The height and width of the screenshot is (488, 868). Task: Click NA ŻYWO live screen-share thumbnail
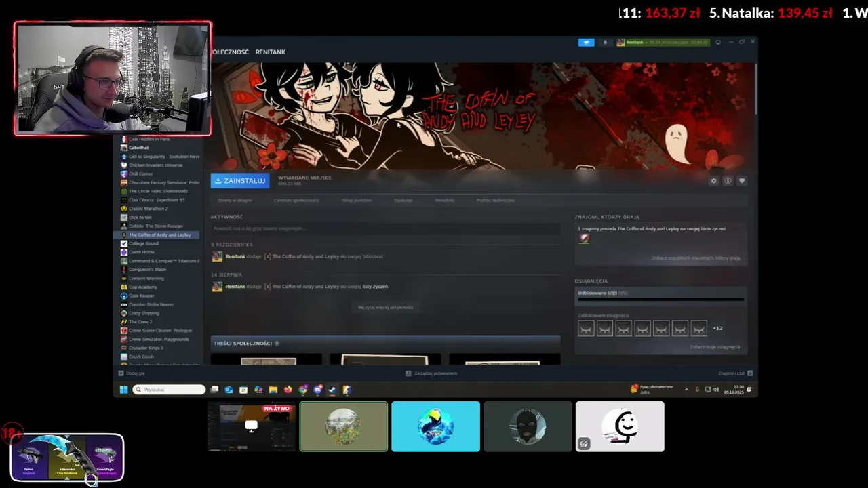252,426
